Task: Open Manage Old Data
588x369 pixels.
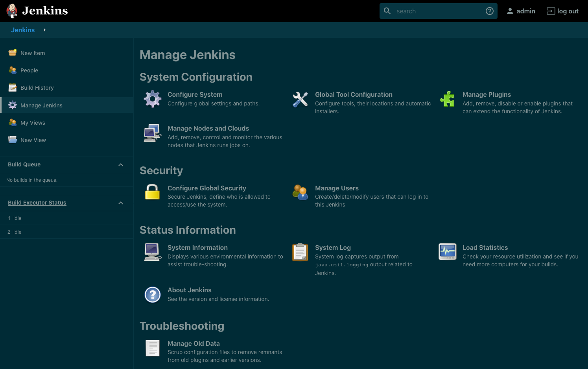Action: click(x=194, y=343)
